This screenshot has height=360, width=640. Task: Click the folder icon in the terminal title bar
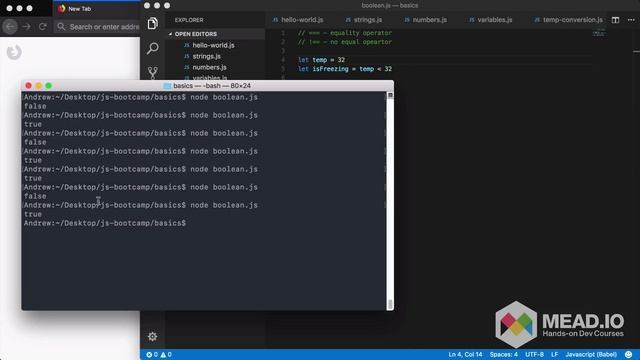click(167, 86)
